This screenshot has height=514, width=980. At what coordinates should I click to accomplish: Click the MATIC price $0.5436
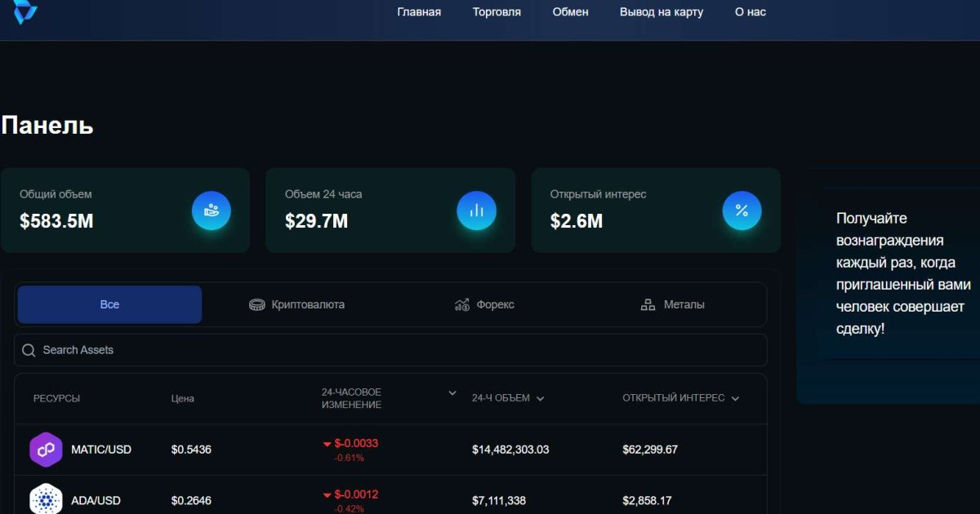pyautogui.click(x=191, y=450)
